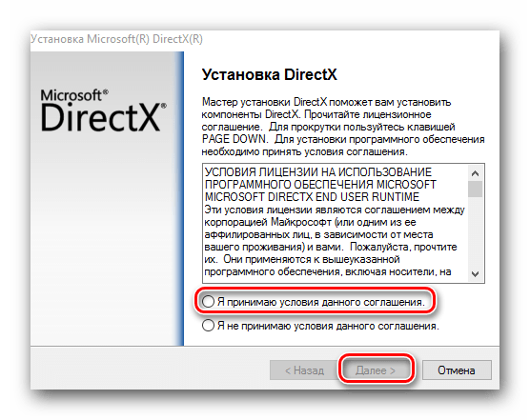Click the license scrollbar thumb
Screen dimensions: 530x420
tap(476, 189)
